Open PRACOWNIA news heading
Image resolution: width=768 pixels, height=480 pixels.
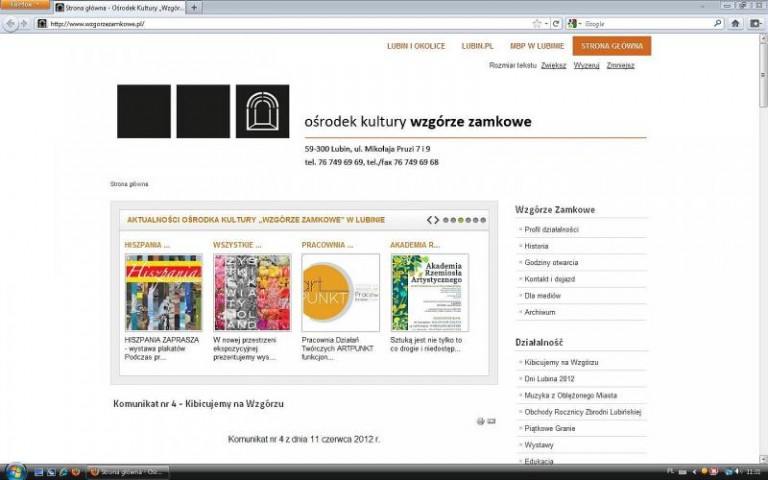click(327, 245)
